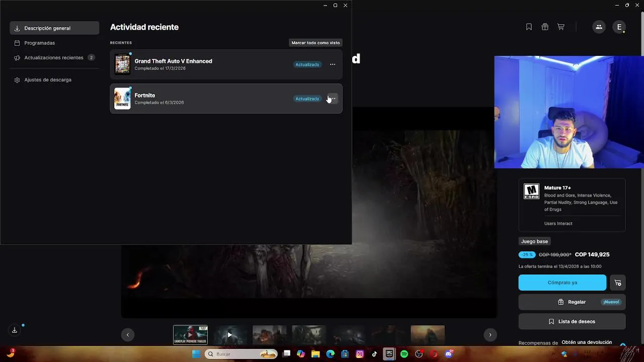This screenshot has height=362, width=644.
Task: Open Microsoft Edge from taskbar
Action: pyautogui.click(x=330, y=354)
